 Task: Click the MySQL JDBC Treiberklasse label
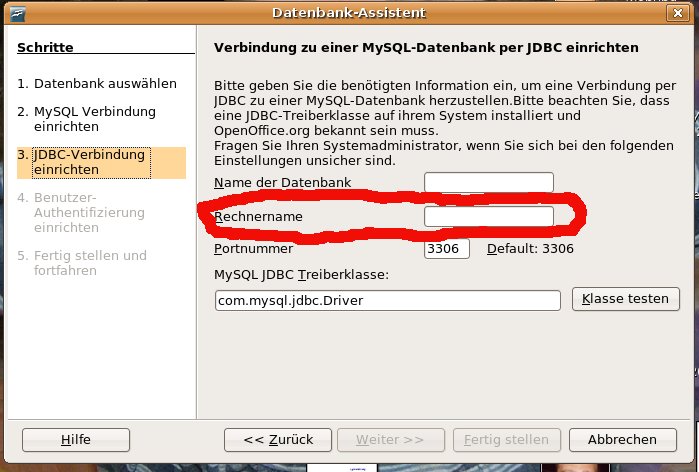coord(301,275)
